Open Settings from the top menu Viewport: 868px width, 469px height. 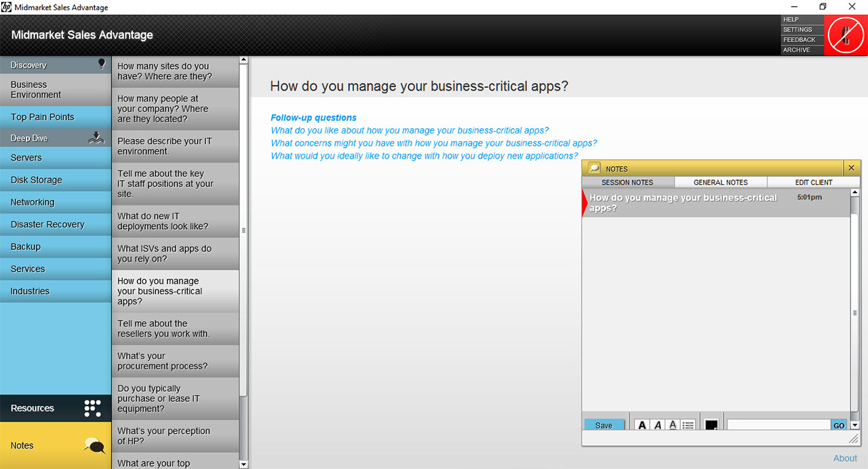coord(802,30)
